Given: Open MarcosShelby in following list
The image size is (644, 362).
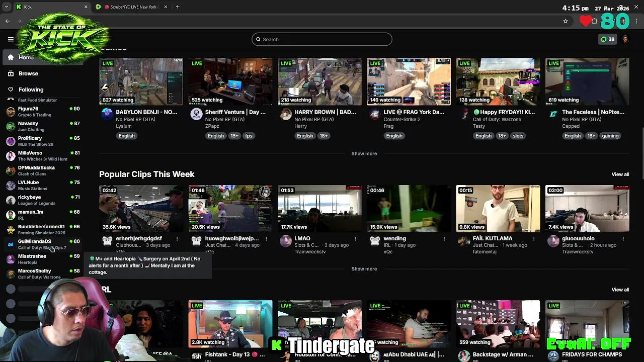Looking at the screenshot, I should pos(43,274).
